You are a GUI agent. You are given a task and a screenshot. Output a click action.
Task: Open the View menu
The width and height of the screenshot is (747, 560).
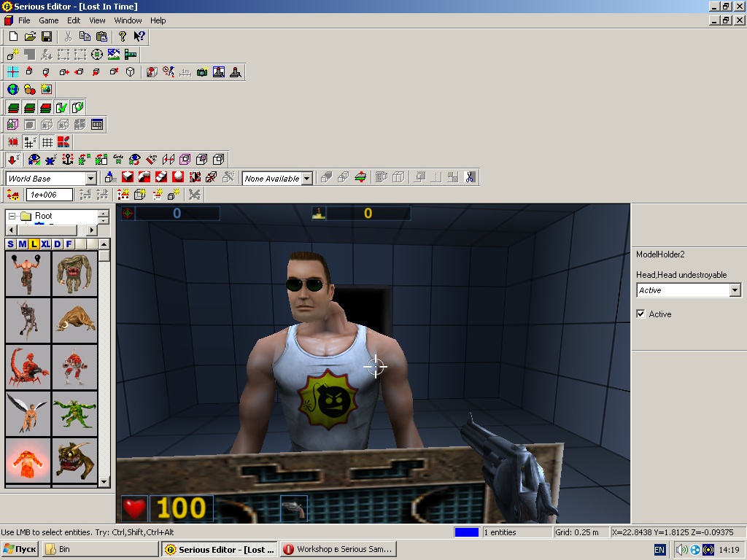[x=97, y=20]
